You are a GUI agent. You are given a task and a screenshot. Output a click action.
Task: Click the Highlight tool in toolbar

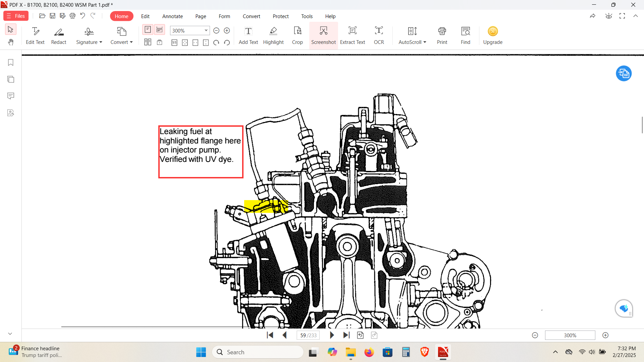click(x=273, y=35)
